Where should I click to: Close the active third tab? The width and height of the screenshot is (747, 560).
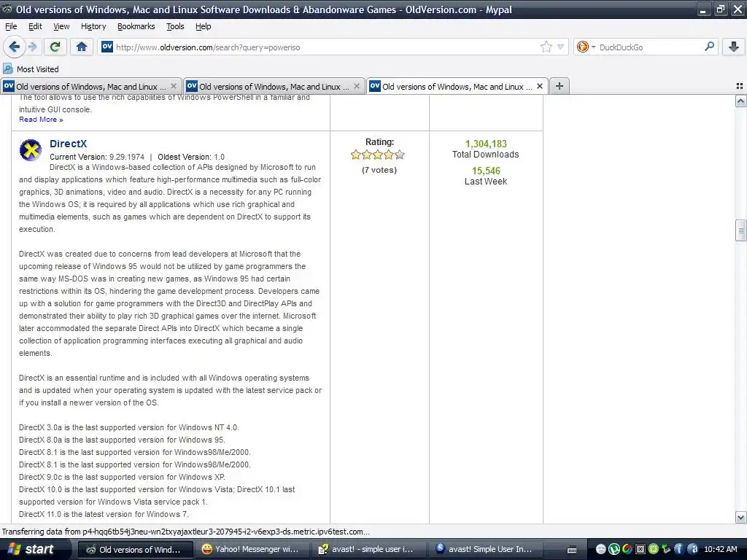tap(539, 86)
